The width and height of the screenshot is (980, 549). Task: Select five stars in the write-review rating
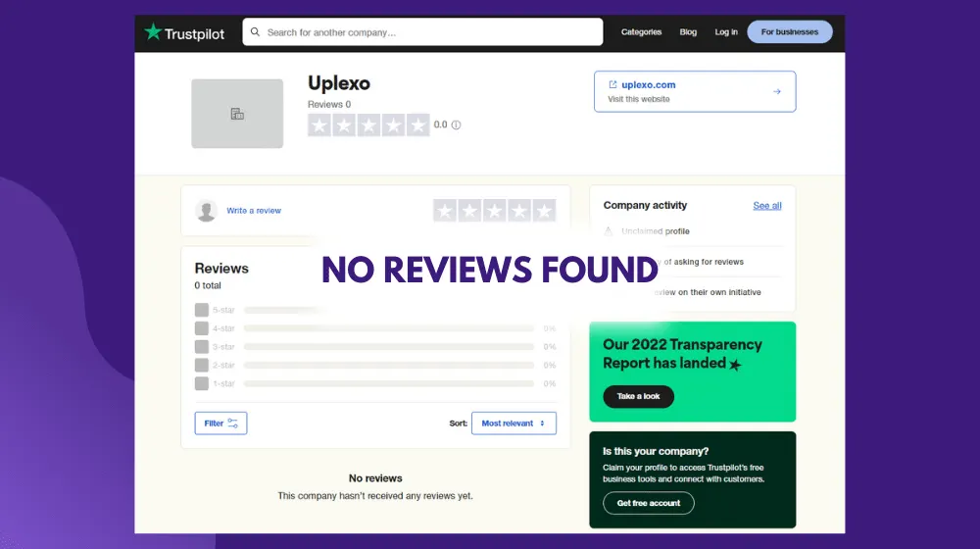tap(544, 211)
